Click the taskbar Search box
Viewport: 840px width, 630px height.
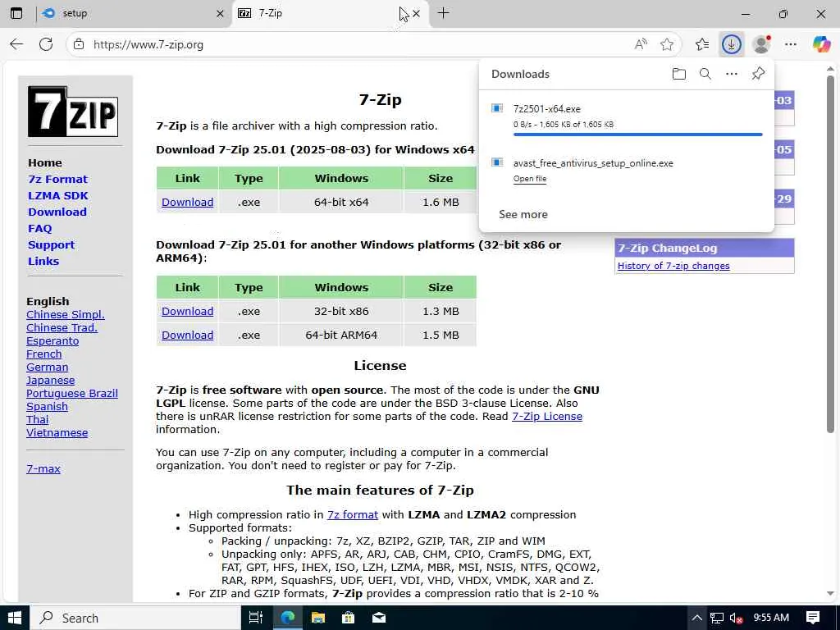135,618
